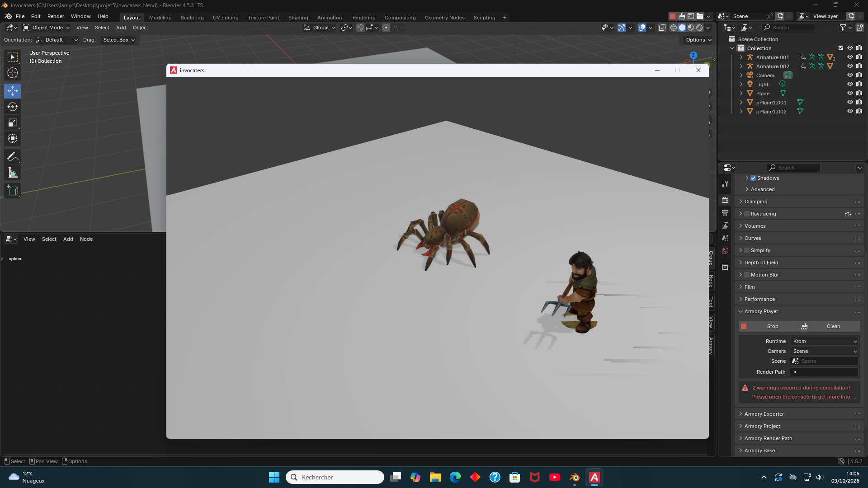Click the Clean button in Armory Player
868x488 pixels.
830,326
